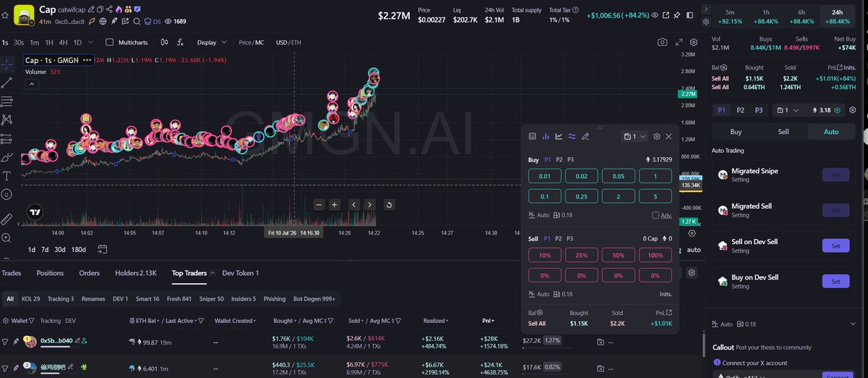Select the trend line drawing tool
Image resolution: width=868 pixels, height=378 pixels.
click(7, 82)
